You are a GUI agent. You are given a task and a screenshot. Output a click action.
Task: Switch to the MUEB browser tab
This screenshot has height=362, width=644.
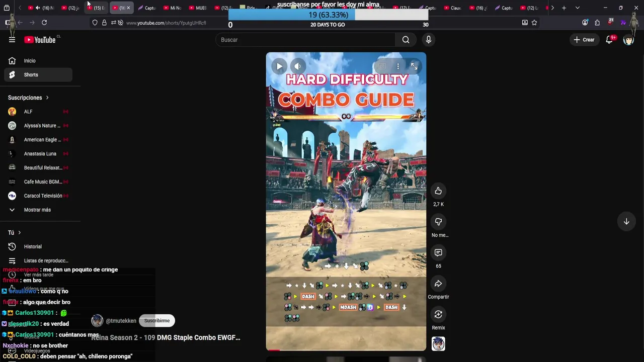pos(198,8)
